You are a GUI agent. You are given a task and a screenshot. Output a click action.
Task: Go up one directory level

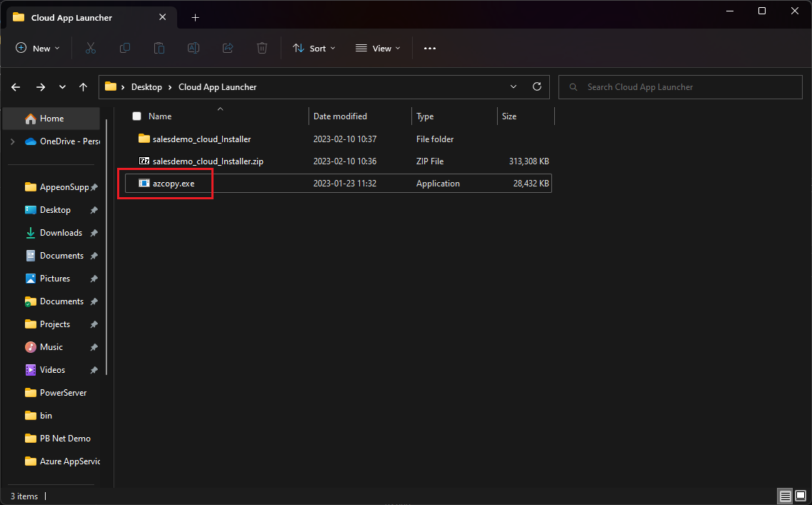[84, 86]
